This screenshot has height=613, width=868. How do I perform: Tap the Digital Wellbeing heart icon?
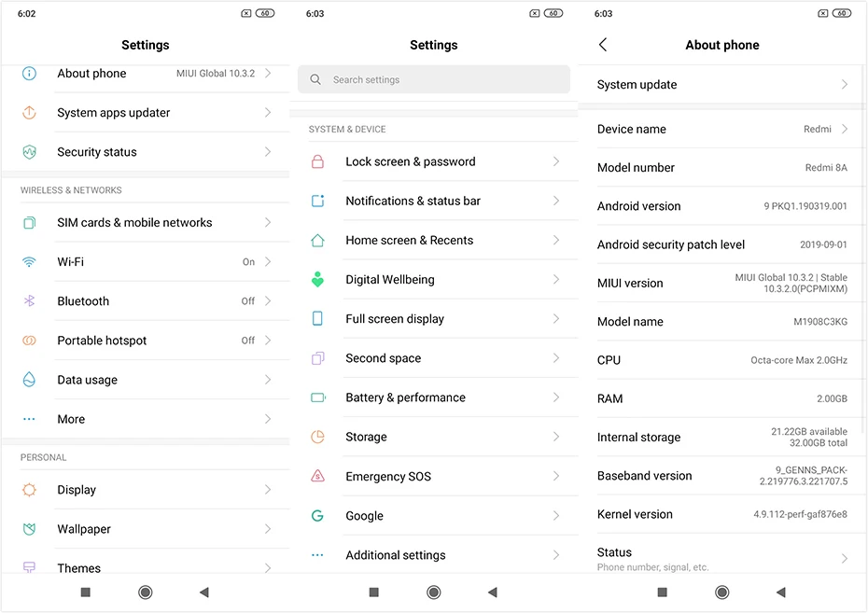click(x=317, y=279)
